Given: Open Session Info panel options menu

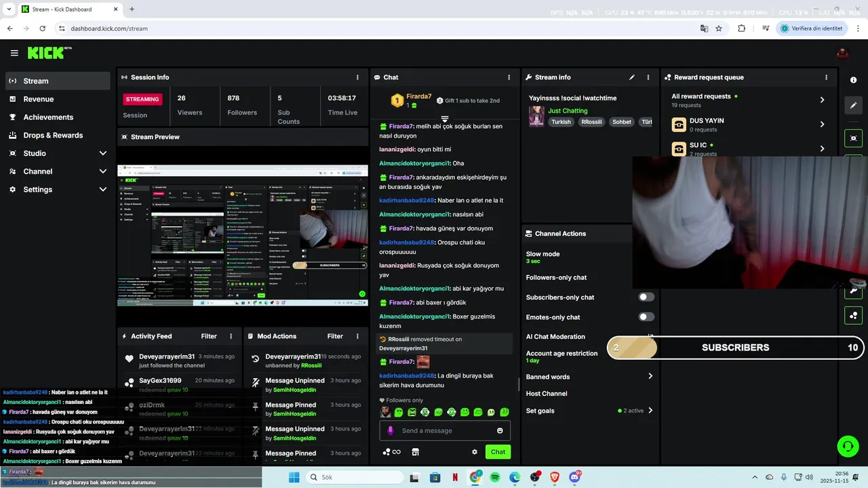Looking at the screenshot, I should [357, 77].
